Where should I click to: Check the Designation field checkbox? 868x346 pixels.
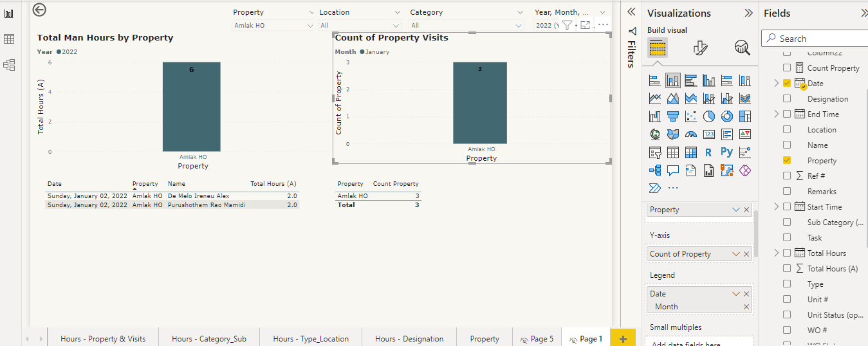click(x=787, y=98)
